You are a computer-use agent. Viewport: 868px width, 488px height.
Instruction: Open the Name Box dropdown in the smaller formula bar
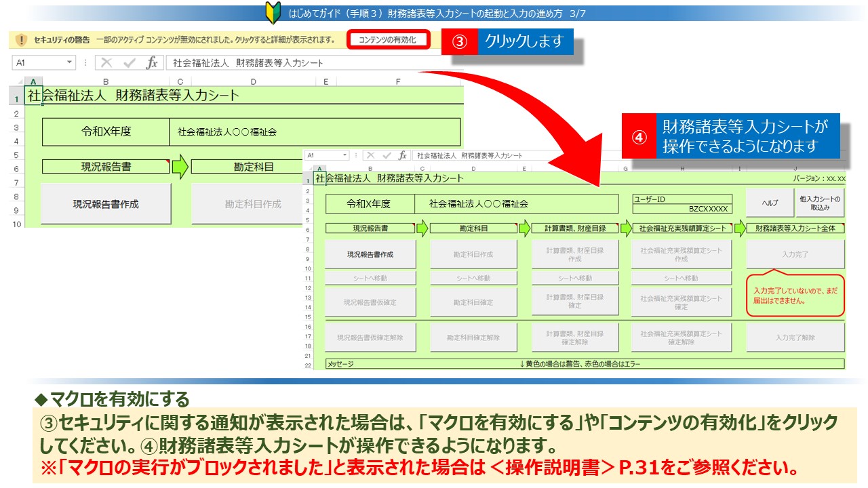347,155
